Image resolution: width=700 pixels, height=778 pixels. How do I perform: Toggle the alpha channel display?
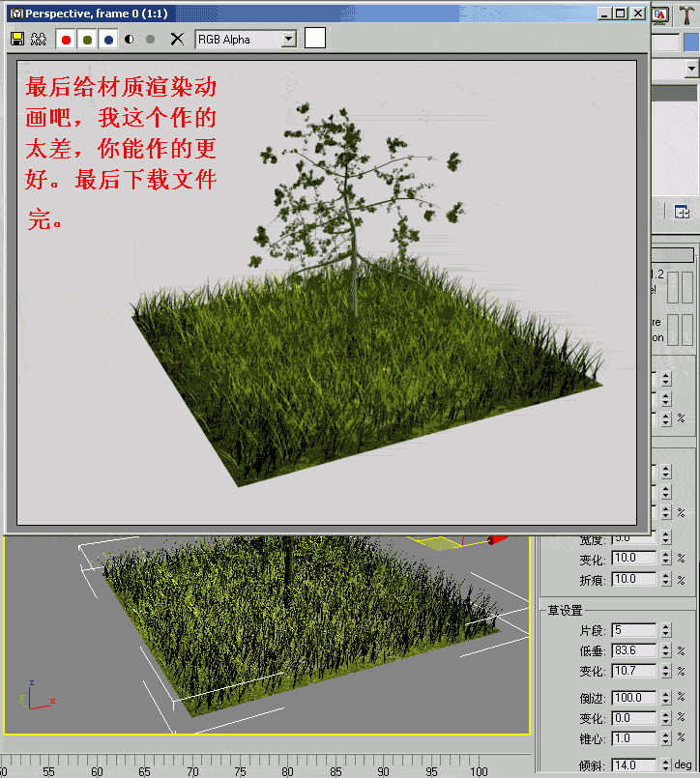tap(130, 40)
